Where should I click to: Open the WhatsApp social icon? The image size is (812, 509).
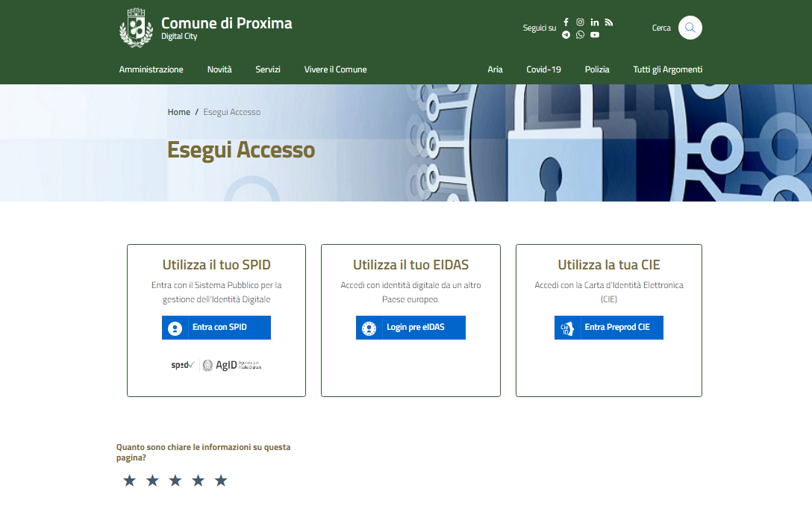pyautogui.click(x=580, y=35)
